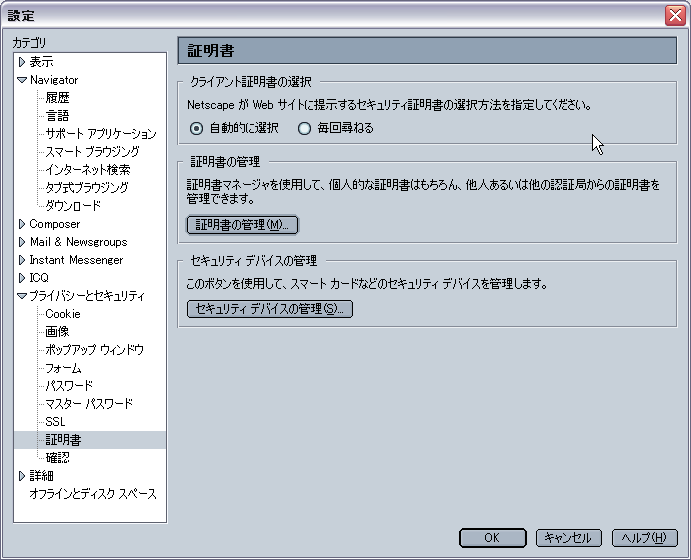Viewport: 691px width, 560px height.
Task: Expand the Composer category triangle
Action: click(x=22, y=224)
